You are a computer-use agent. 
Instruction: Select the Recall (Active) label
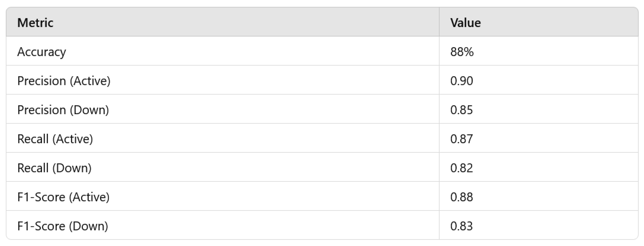[55, 139]
